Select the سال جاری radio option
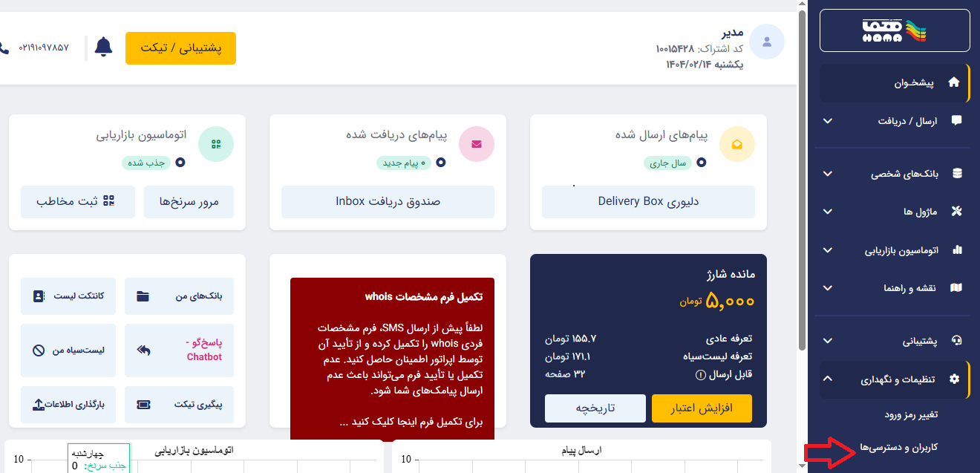980x473 pixels. tap(702, 163)
